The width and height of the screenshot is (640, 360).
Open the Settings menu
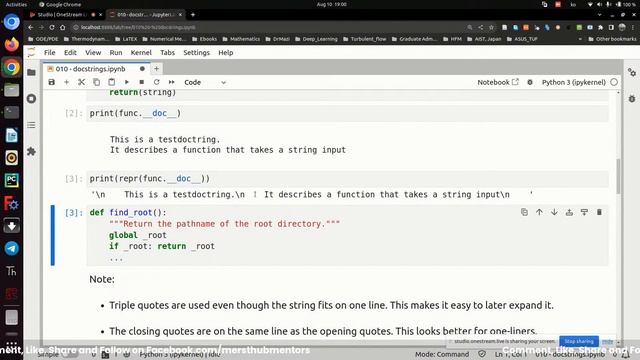tap(196, 53)
